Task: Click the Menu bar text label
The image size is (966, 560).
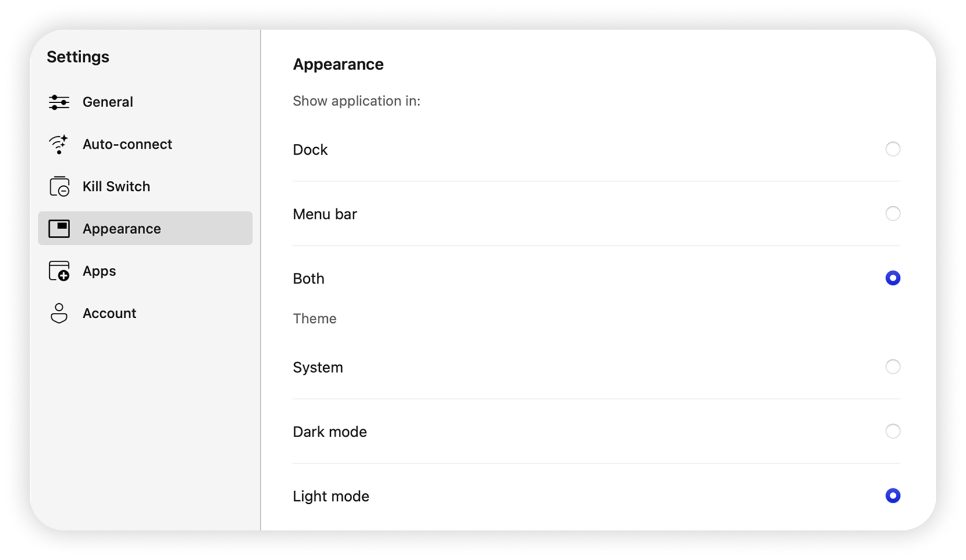Action: (x=324, y=214)
